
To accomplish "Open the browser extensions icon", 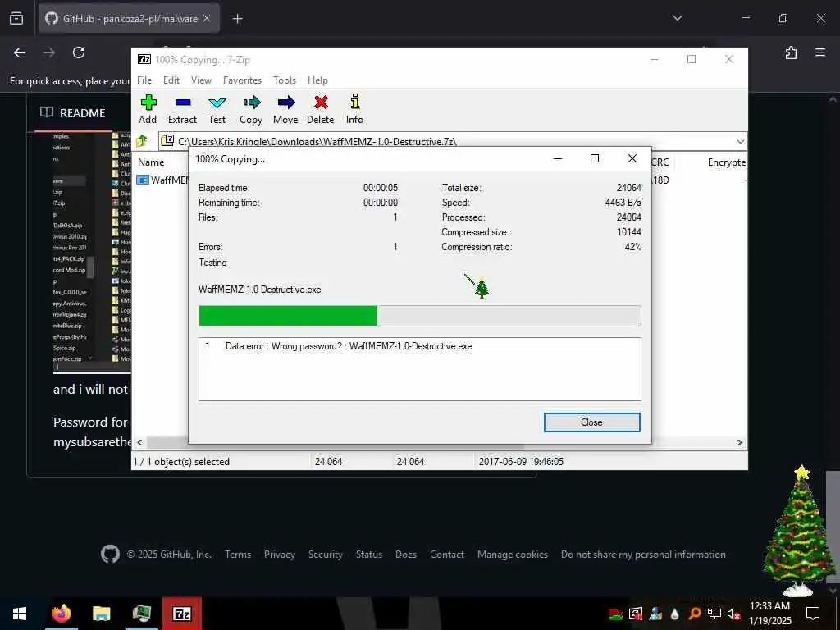I will pyautogui.click(x=791, y=52).
